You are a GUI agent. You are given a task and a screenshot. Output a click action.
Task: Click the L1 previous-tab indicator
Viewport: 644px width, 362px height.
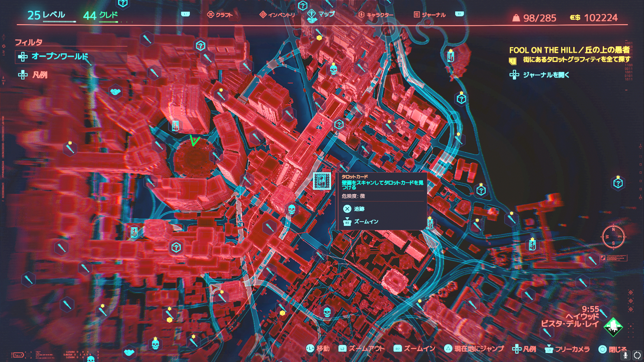(185, 14)
